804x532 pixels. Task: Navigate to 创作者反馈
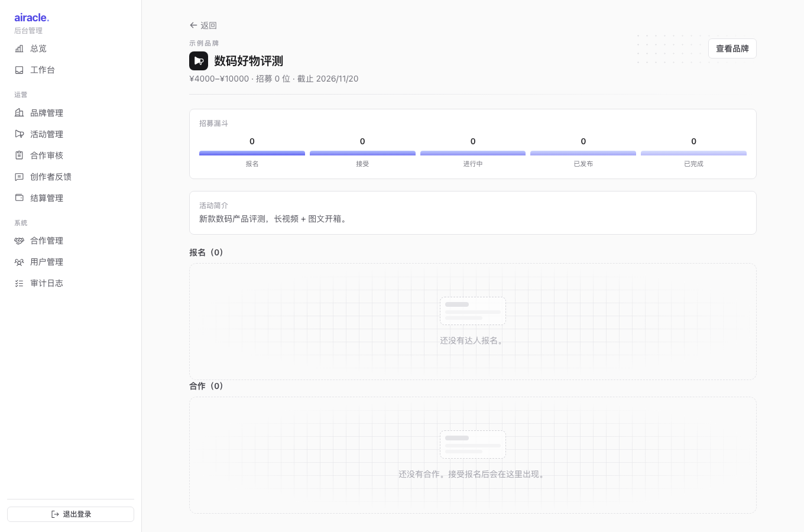70,176
